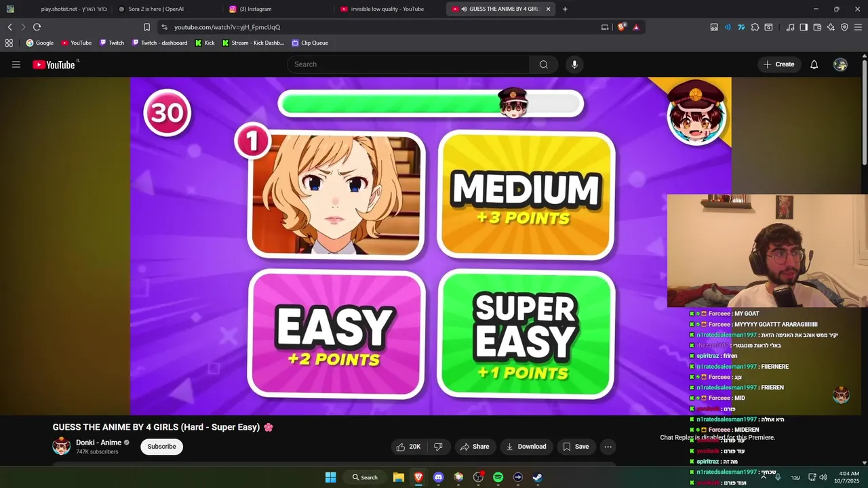This screenshot has height=488, width=868.
Task: Open the apps grid icon in bookmarks bar
Action: point(9,43)
